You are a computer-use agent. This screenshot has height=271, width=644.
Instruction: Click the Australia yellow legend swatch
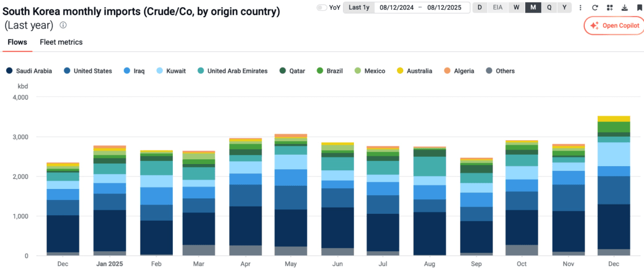400,71
